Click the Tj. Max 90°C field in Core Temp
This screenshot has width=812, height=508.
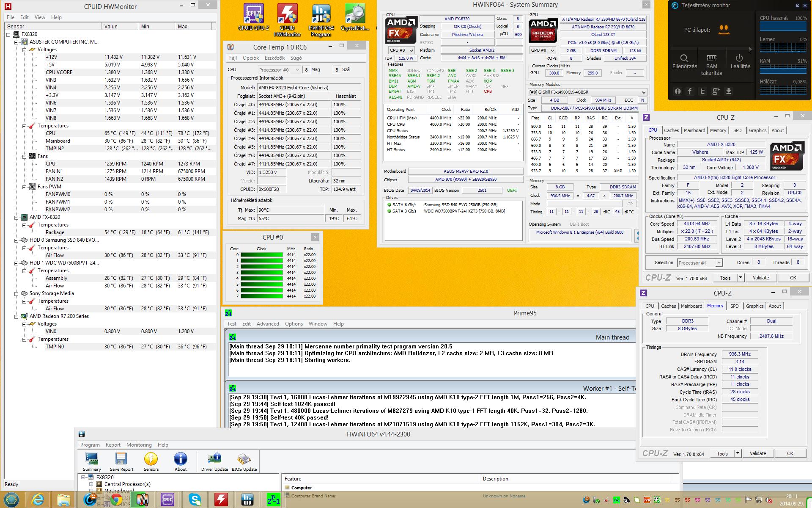pos(291,210)
